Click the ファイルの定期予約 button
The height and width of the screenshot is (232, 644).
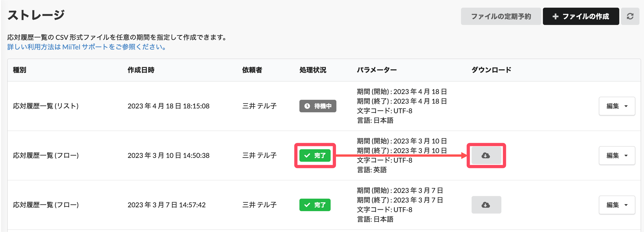click(501, 17)
